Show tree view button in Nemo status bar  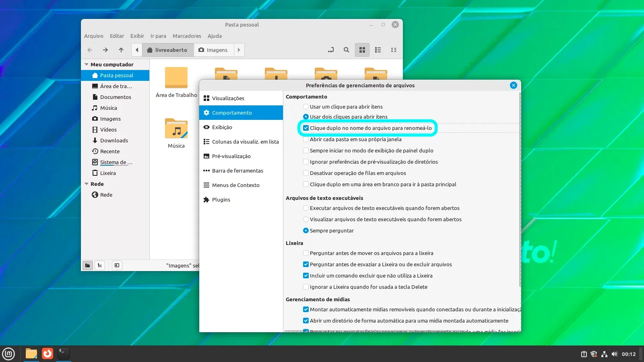(x=100, y=265)
